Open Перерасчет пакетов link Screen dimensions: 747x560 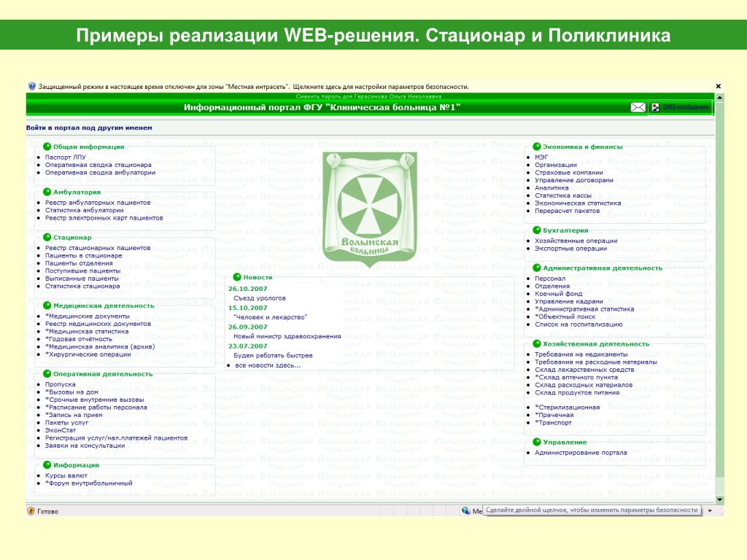pos(568,211)
